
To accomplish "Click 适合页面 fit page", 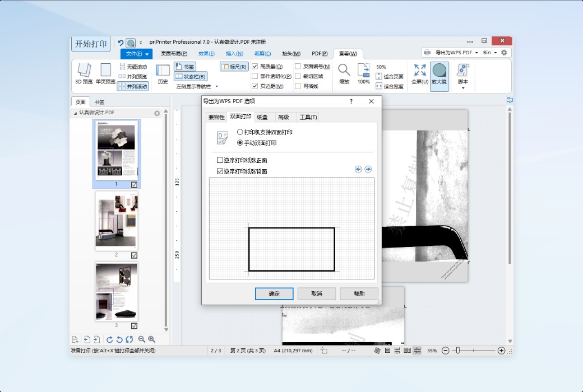I will 390,77.
